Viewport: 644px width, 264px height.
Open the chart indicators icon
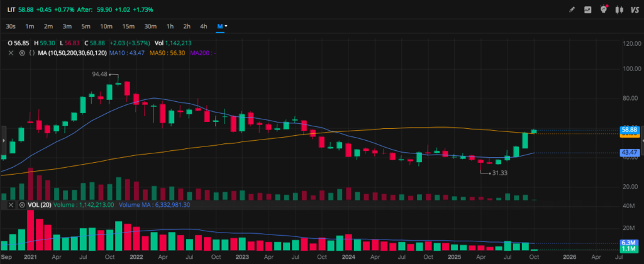coord(588,9)
